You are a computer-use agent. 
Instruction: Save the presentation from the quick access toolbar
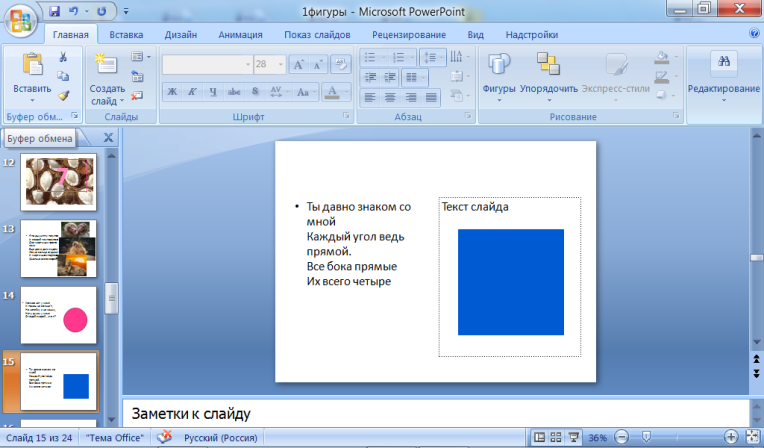(x=55, y=11)
